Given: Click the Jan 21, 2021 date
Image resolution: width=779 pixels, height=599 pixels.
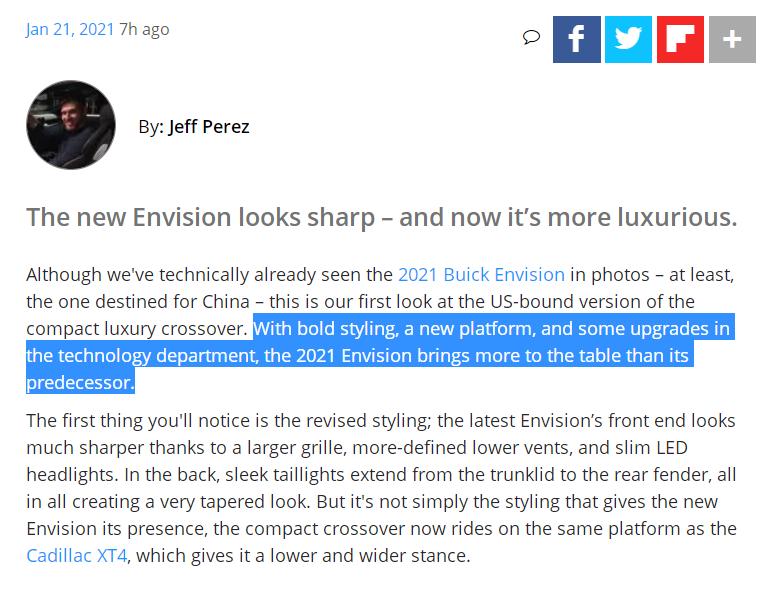Looking at the screenshot, I should pos(69,29).
